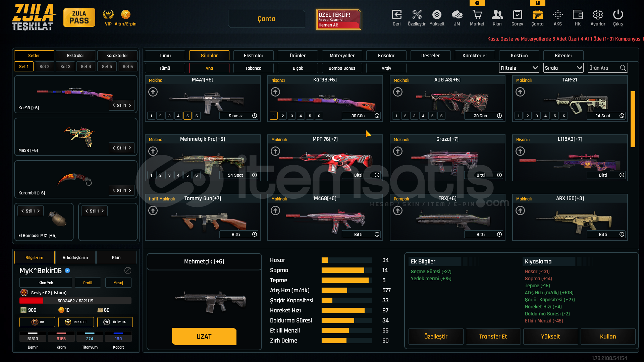
Task: Click the Transfer Et button
Action: [x=493, y=337]
